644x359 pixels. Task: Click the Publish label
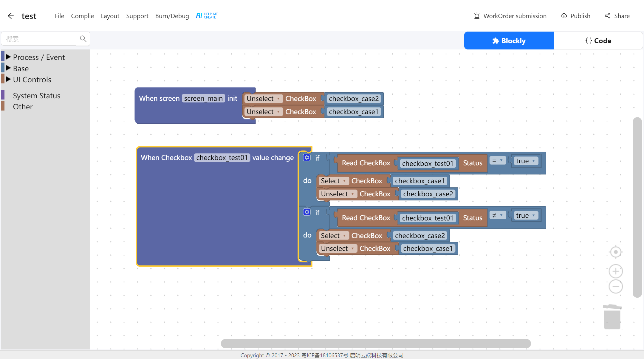(580, 16)
